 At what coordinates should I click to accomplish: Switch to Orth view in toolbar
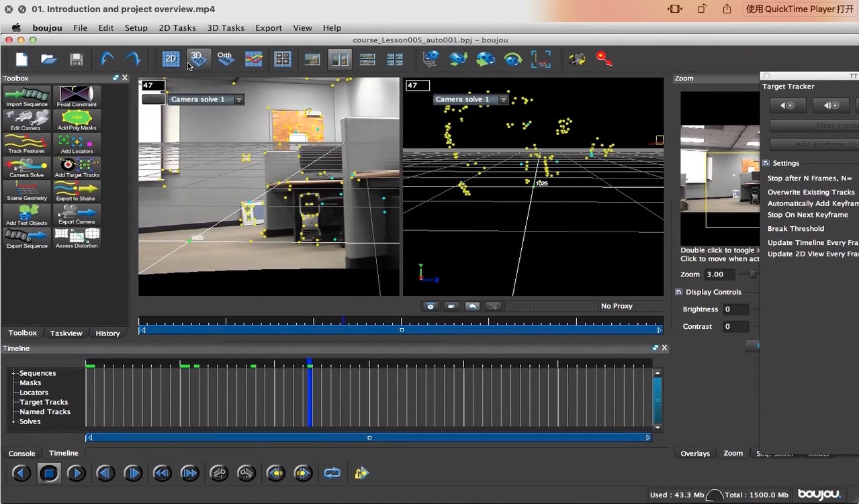[225, 59]
